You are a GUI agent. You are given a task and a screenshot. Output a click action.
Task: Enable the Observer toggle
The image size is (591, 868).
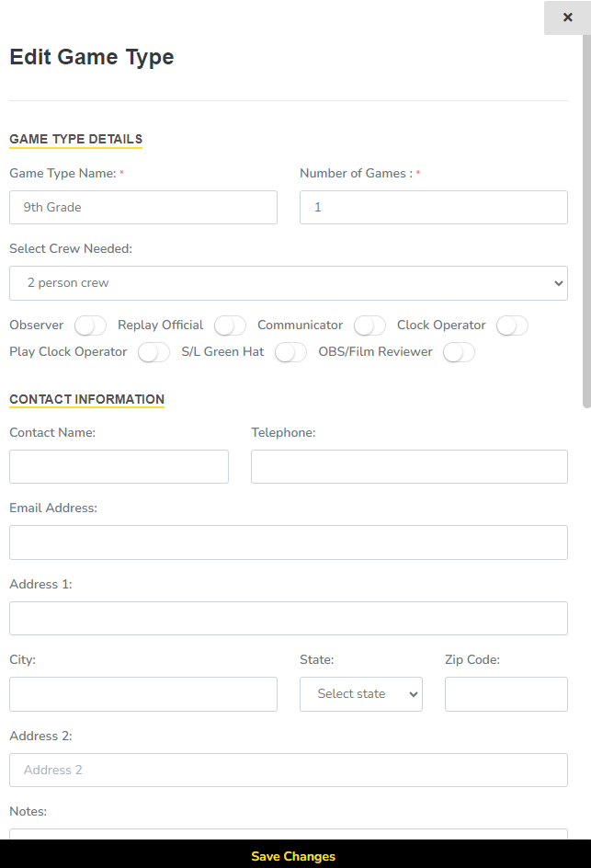[x=90, y=325]
